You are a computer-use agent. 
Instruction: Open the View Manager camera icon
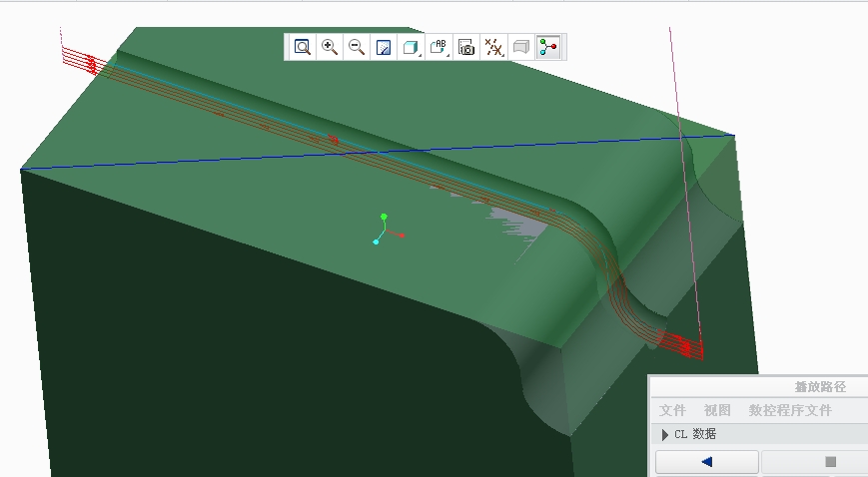point(466,47)
